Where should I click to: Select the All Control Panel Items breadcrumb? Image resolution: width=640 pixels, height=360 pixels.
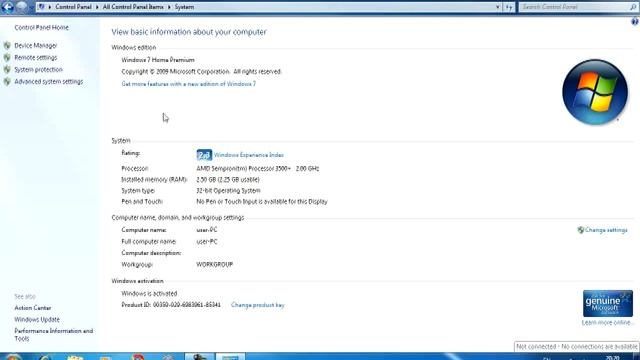tap(133, 7)
